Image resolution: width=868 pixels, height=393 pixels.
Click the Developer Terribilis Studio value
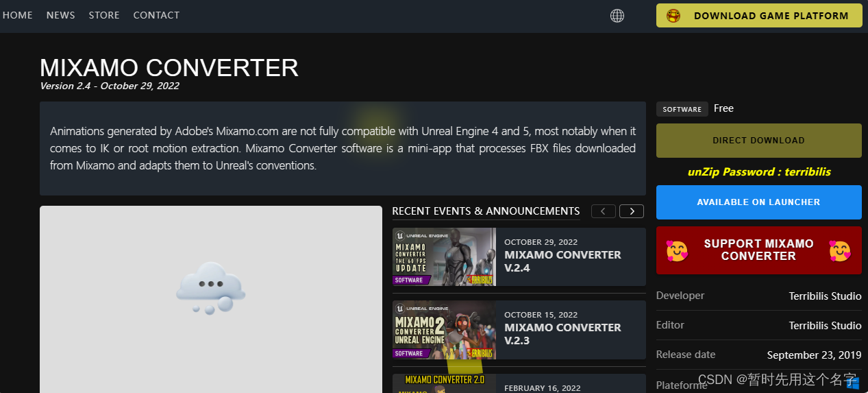[825, 296]
